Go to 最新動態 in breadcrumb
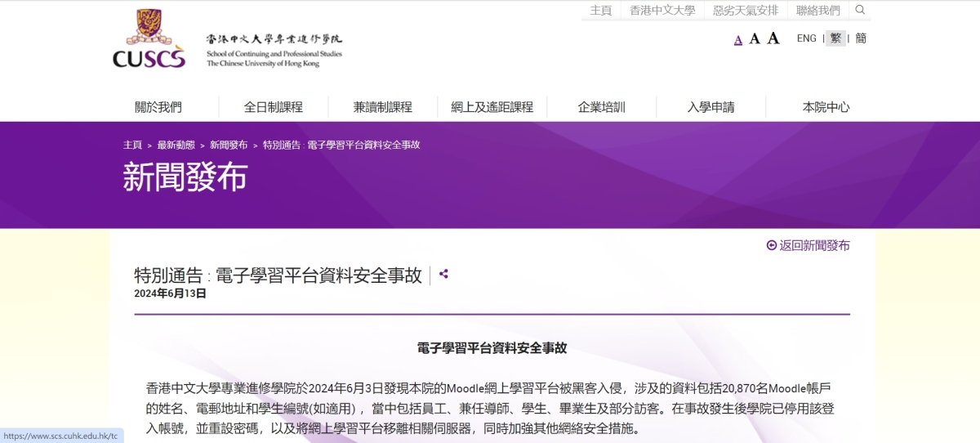The width and height of the screenshot is (980, 443). (x=176, y=145)
